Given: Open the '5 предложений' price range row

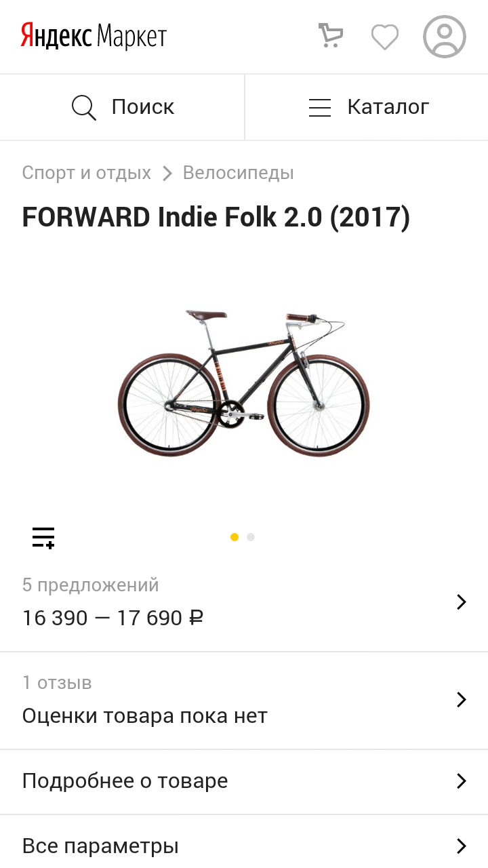Looking at the screenshot, I should [244, 602].
